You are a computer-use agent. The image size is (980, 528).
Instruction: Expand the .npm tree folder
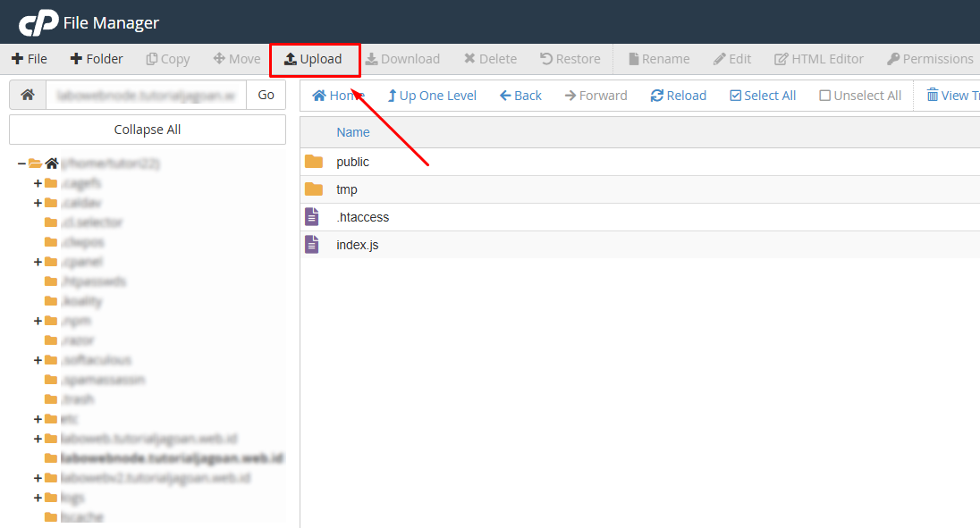pos(38,321)
